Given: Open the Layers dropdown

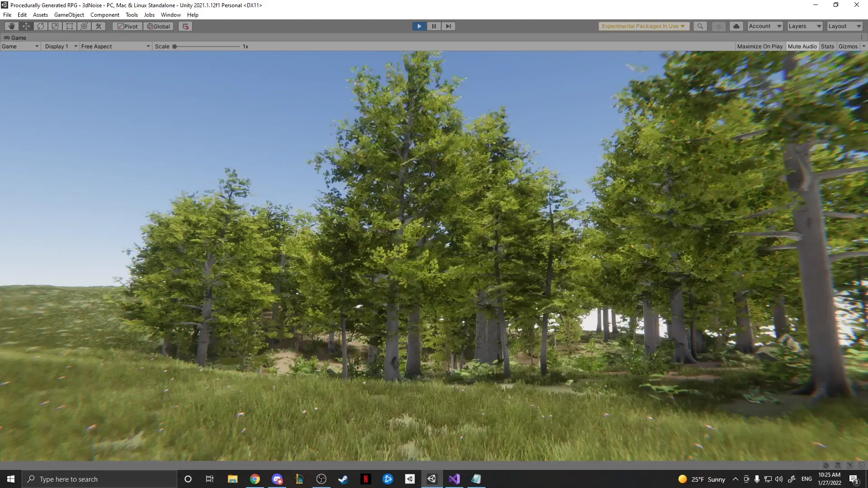Looking at the screenshot, I should [x=804, y=26].
